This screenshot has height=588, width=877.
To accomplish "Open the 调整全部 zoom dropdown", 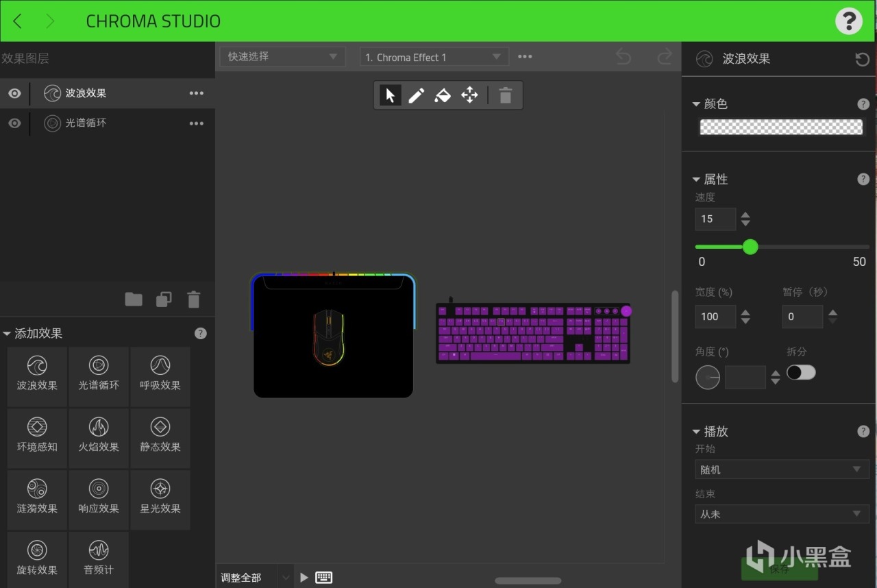I will 255,578.
